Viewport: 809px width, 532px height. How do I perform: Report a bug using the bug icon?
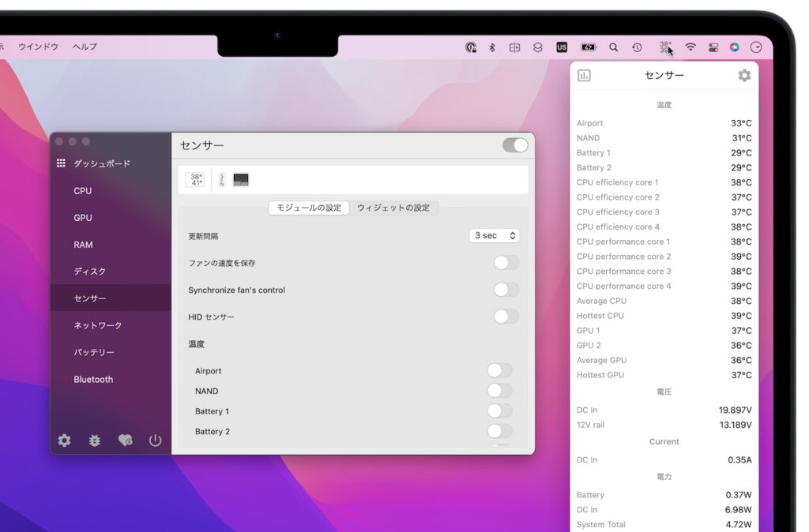tap(94, 441)
